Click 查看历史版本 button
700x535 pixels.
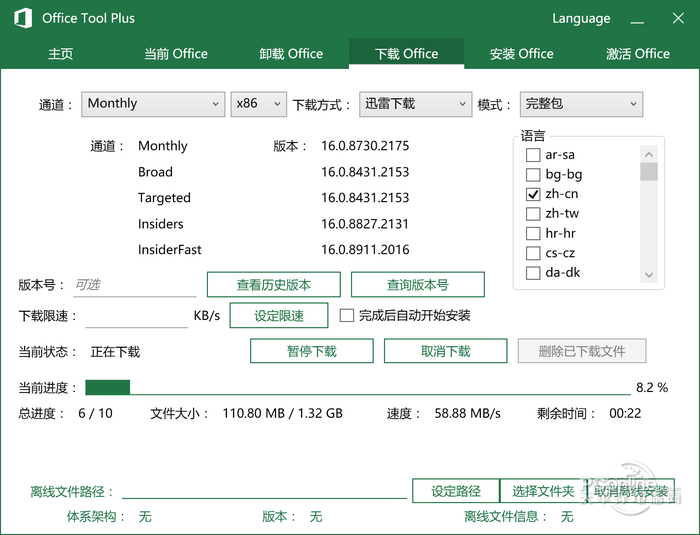point(273,285)
